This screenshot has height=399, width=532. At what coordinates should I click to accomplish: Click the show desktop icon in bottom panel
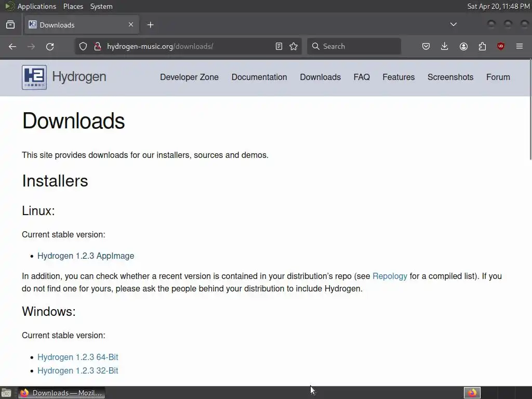pos(6,393)
